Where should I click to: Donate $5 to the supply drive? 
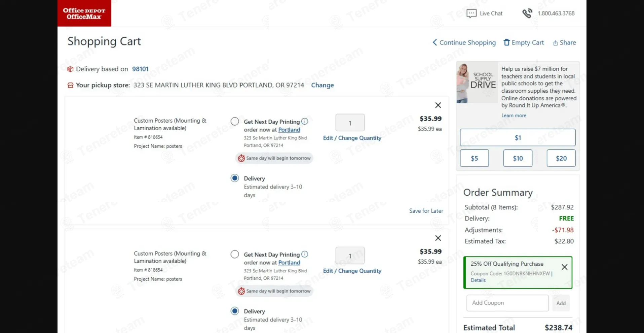(x=474, y=158)
